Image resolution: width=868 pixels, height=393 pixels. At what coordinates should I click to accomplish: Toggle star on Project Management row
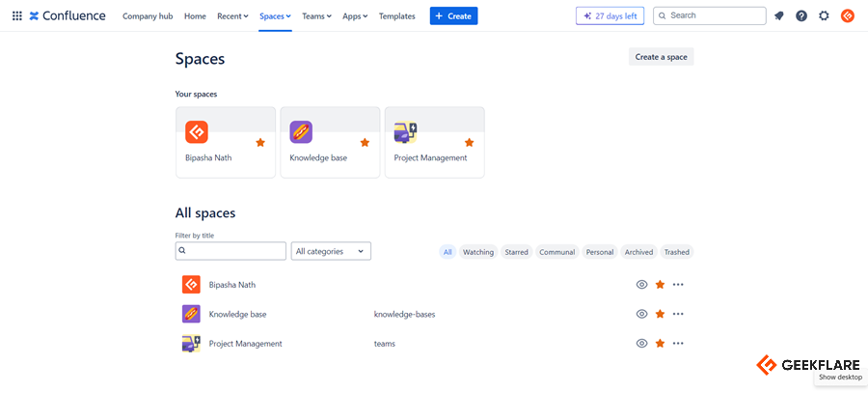660,343
